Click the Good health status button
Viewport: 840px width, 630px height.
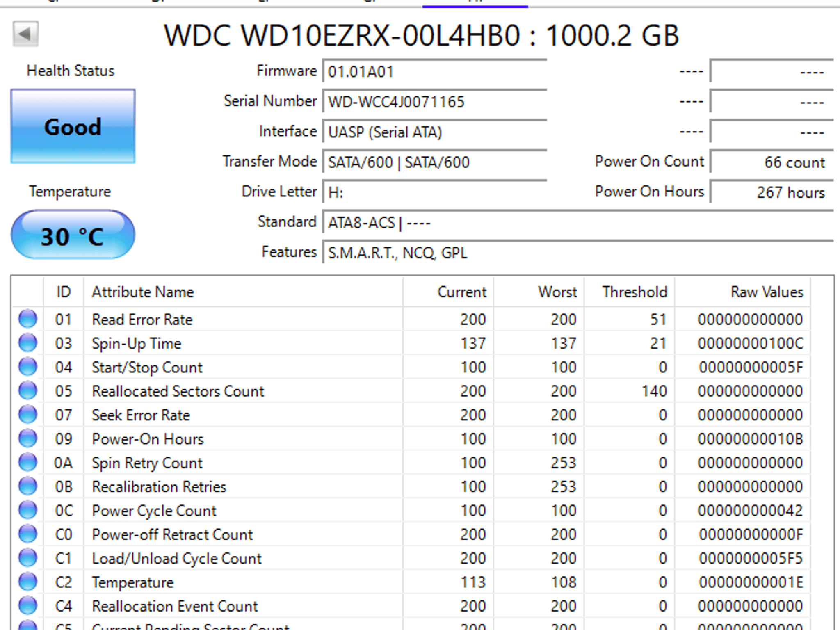click(73, 126)
